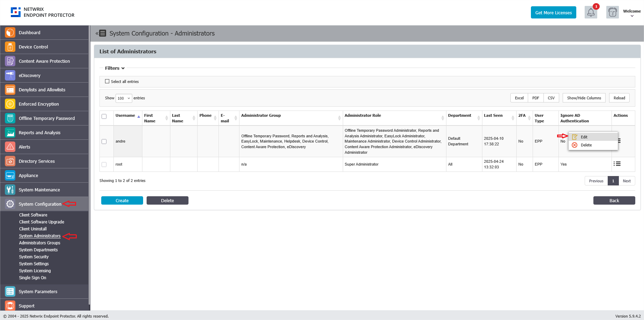
Task: Expand the Welcome account dropdown
Action: [631, 13]
